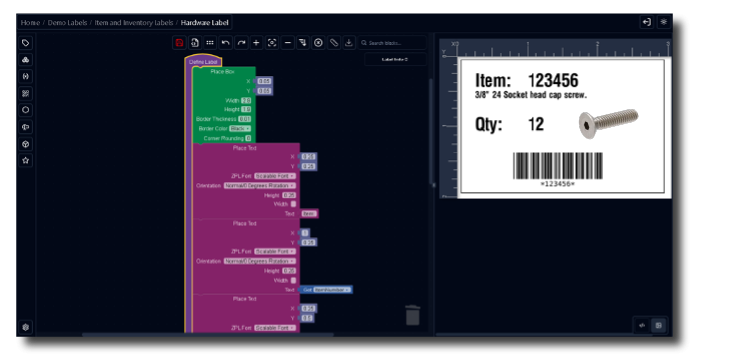Open first Place Text Orientation dropdown
The width and height of the screenshot is (746, 362).
[x=260, y=186]
